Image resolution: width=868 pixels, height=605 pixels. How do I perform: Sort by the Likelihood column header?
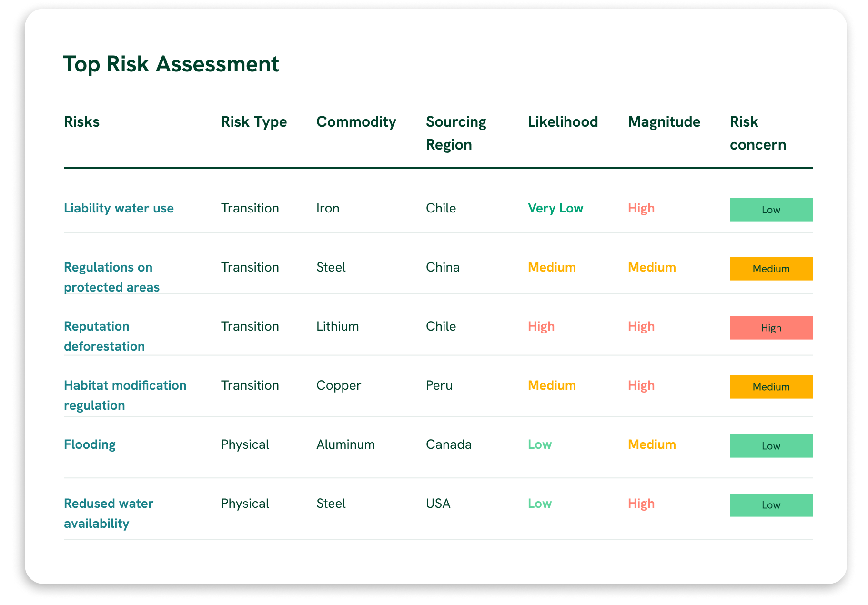[563, 122]
